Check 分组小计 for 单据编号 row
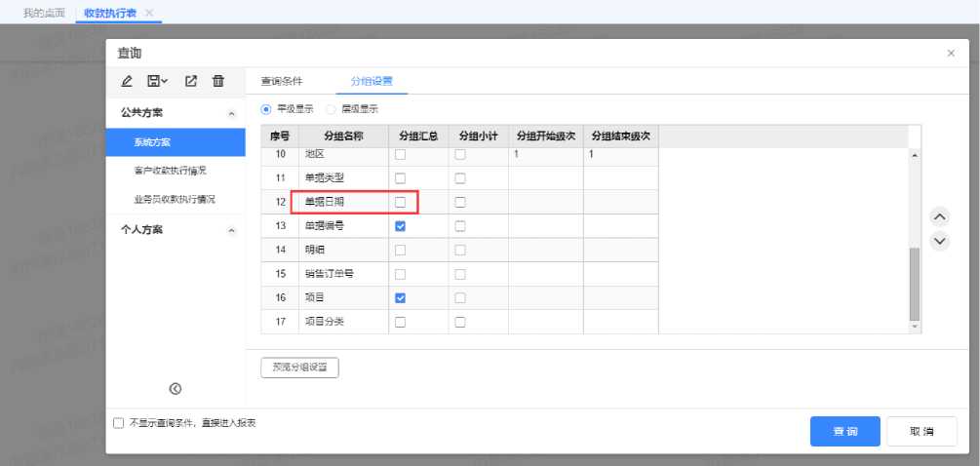This screenshot has height=466, width=980. 460,227
